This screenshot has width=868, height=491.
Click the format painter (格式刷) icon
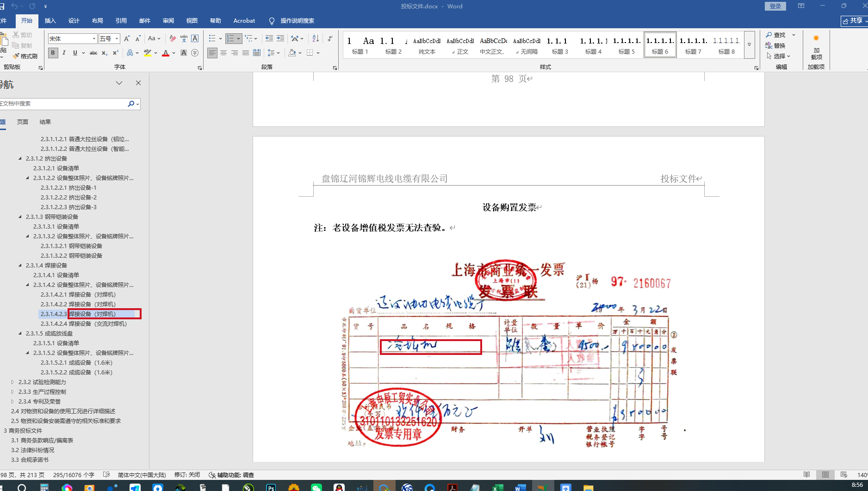click(25, 56)
